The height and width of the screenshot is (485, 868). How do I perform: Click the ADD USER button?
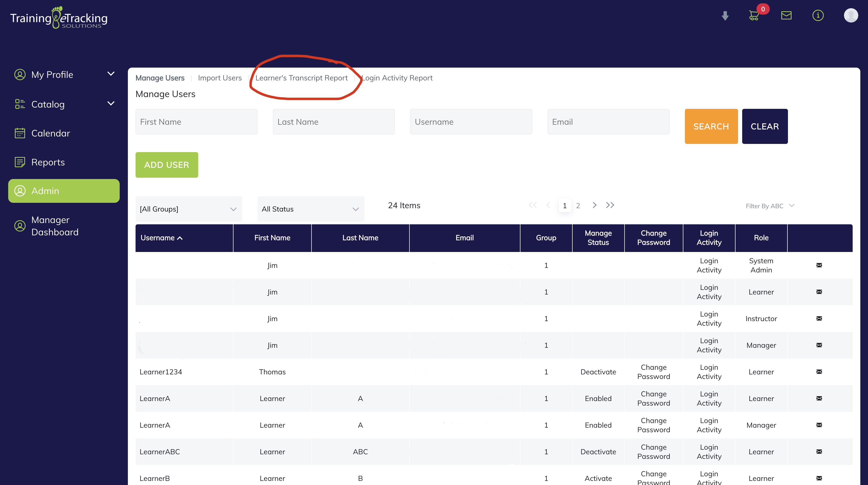[166, 165]
